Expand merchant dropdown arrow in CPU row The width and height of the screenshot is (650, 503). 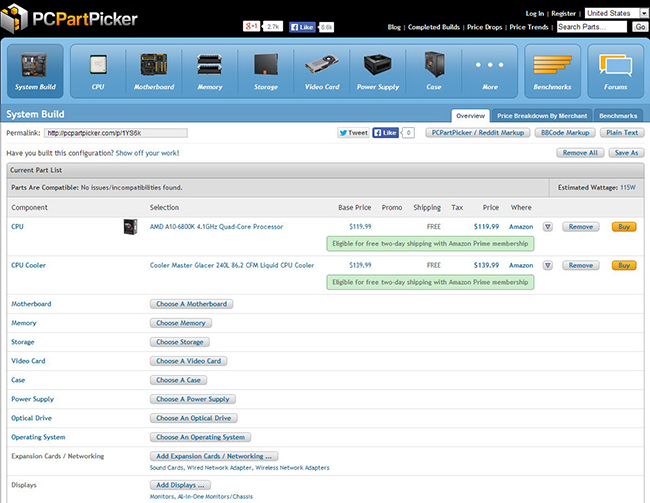(x=548, y=227)
